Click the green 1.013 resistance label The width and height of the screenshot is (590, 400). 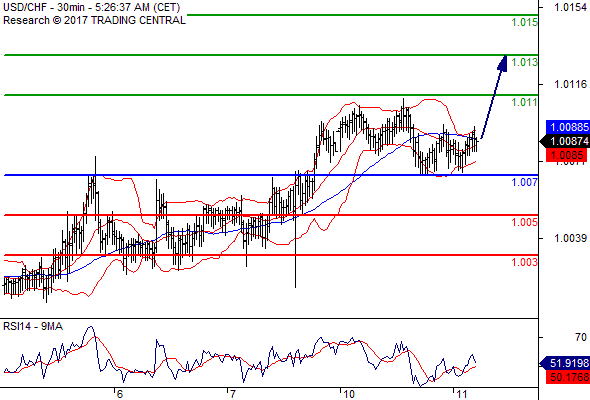point(525,62)
